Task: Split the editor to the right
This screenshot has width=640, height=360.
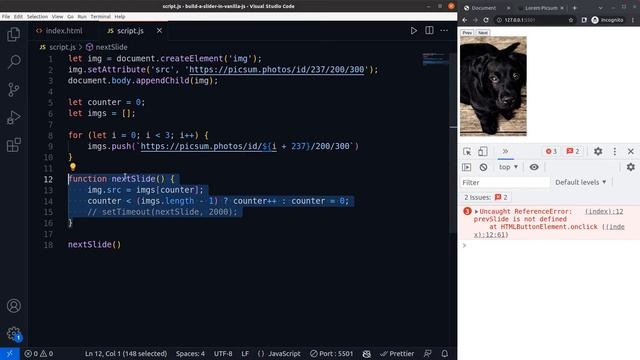Action: (x=429, y=31)
